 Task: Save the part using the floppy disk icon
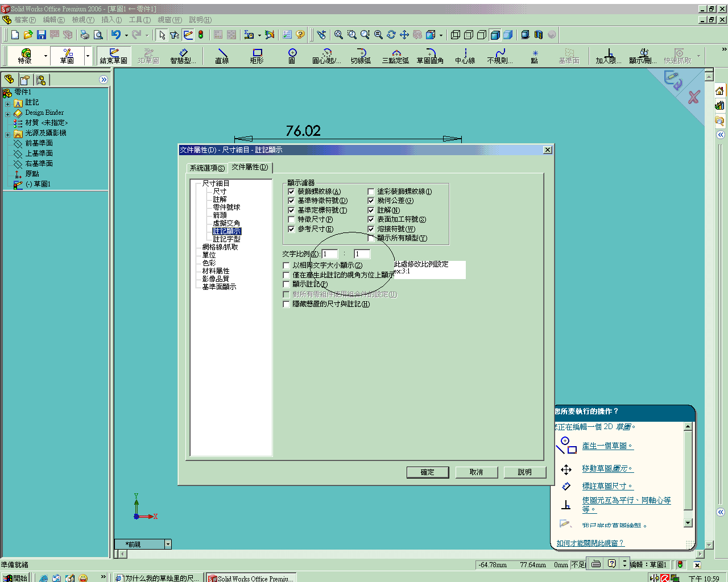click(41, 35)
